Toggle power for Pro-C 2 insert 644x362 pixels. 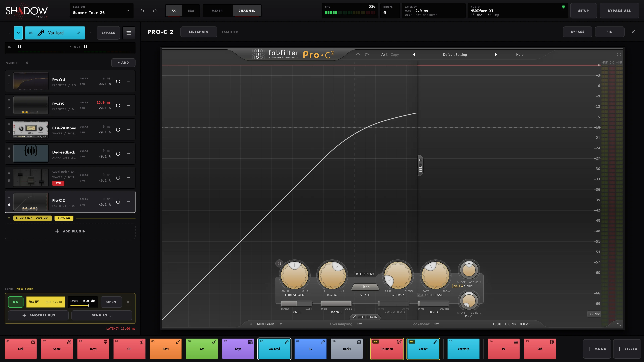tap(118, 202)
